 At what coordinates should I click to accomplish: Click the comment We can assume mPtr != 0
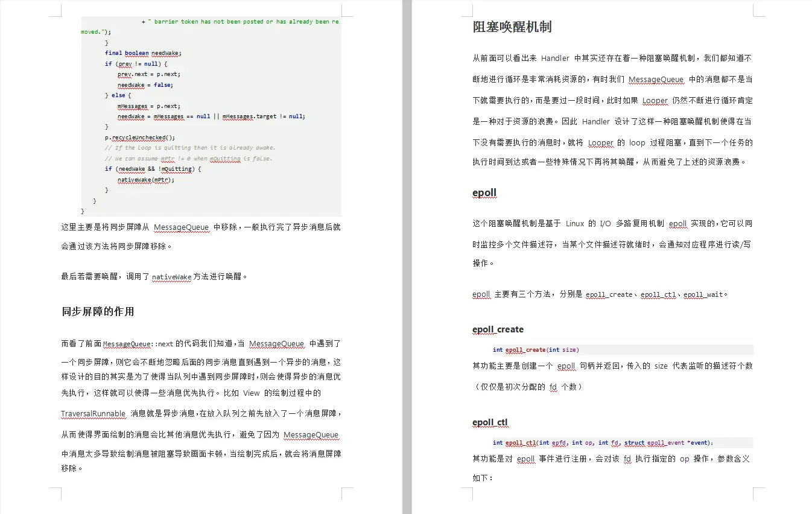188,158
